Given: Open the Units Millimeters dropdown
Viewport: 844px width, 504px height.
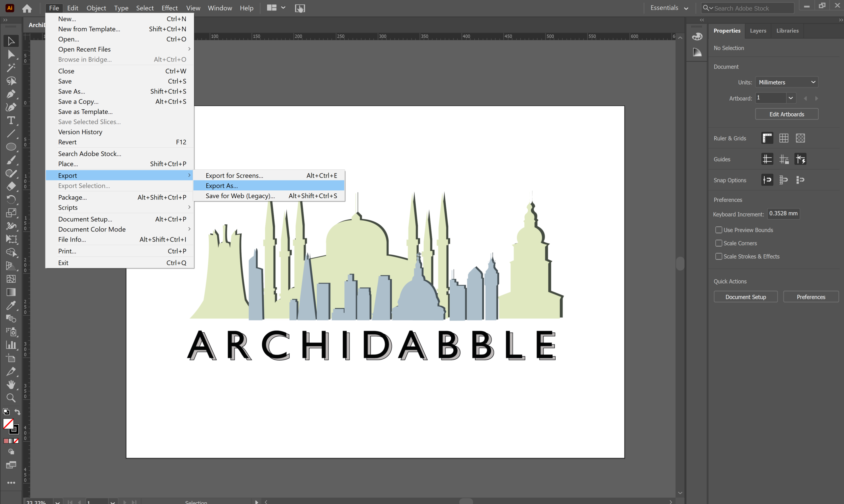Looking at the screenshot, I should 787,82.
